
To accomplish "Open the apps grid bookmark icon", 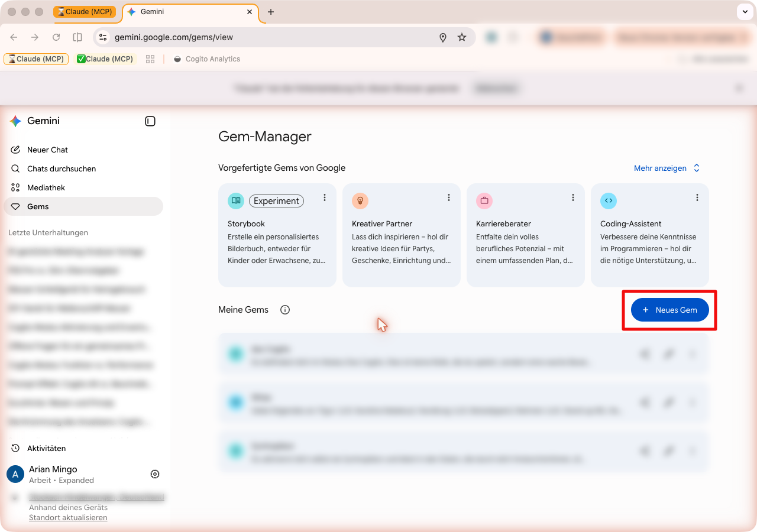I will [x=150, y=59].
